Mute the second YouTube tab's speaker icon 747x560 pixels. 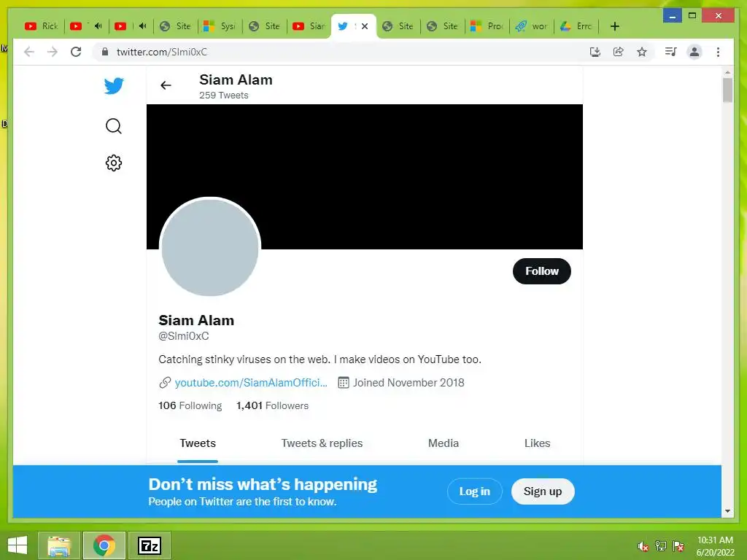(x=98, y=26)
